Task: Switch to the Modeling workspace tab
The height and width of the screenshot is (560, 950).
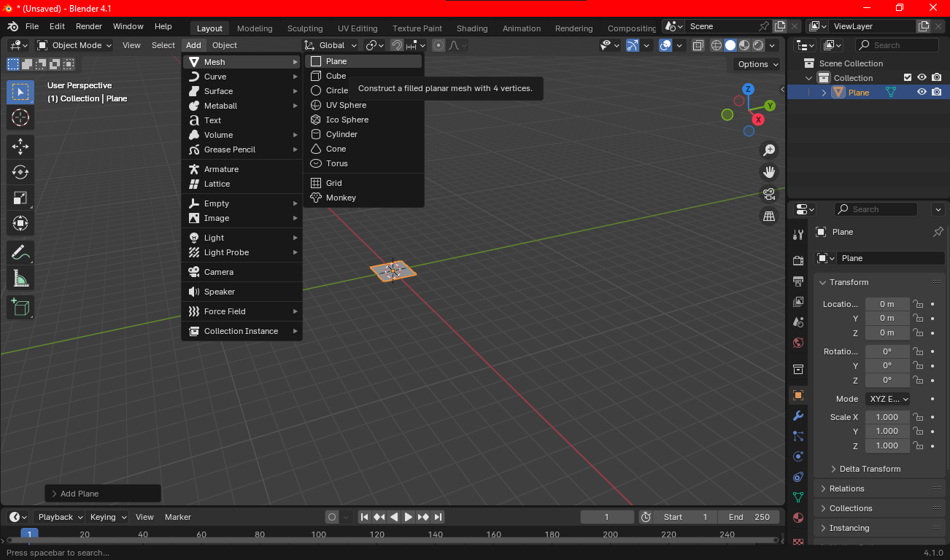Action: 255,28
